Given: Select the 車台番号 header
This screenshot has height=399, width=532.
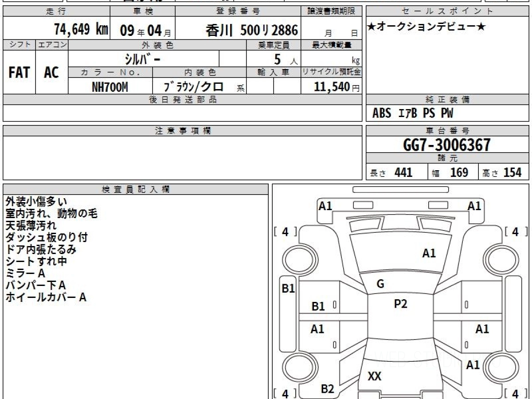Looking at the screenshot, I should point(447,131).
